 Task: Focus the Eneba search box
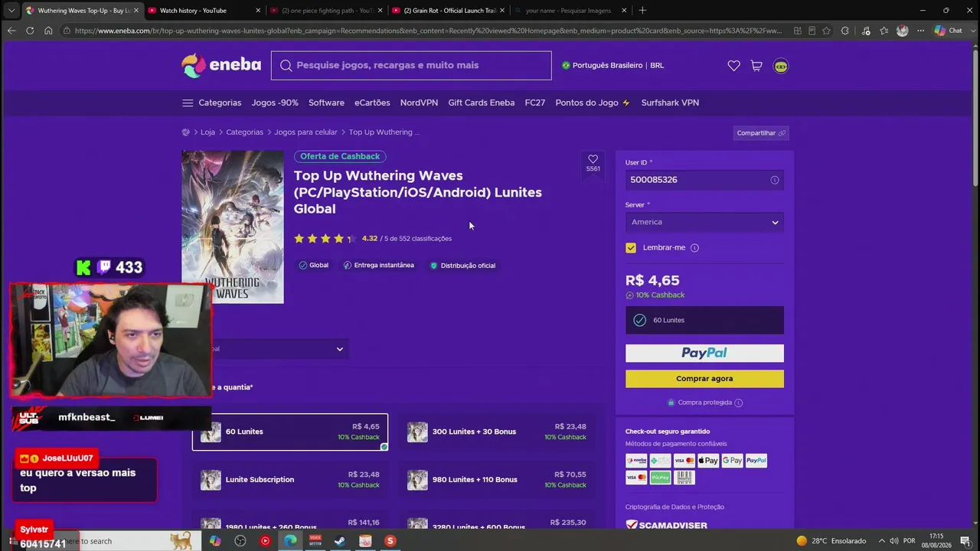[x=411, y=66]
